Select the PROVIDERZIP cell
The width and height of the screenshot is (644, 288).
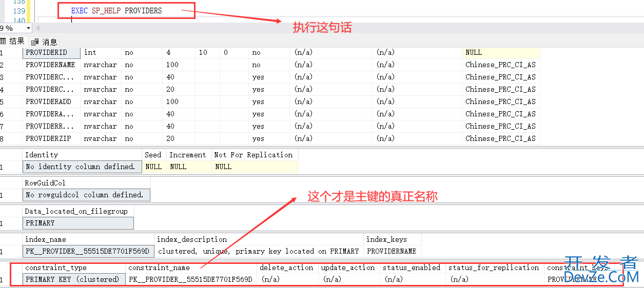pos(52,138)
